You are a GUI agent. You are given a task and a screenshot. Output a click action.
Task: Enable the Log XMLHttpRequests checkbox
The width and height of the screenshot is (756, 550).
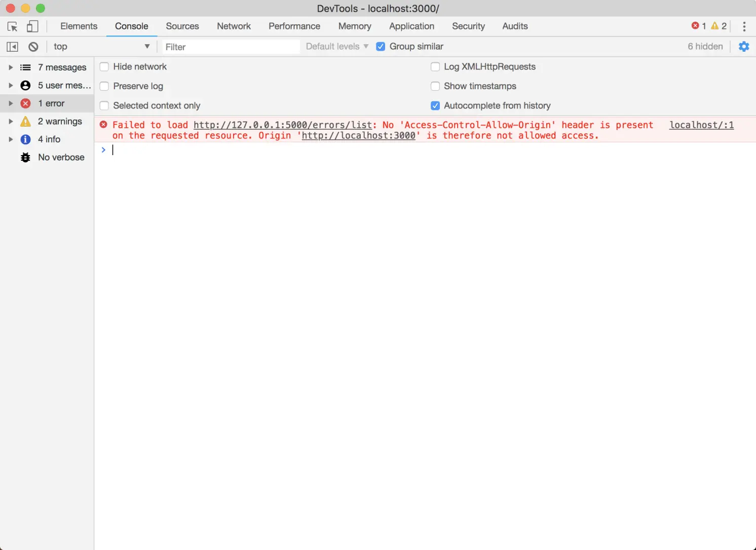[x=435, y=67]
